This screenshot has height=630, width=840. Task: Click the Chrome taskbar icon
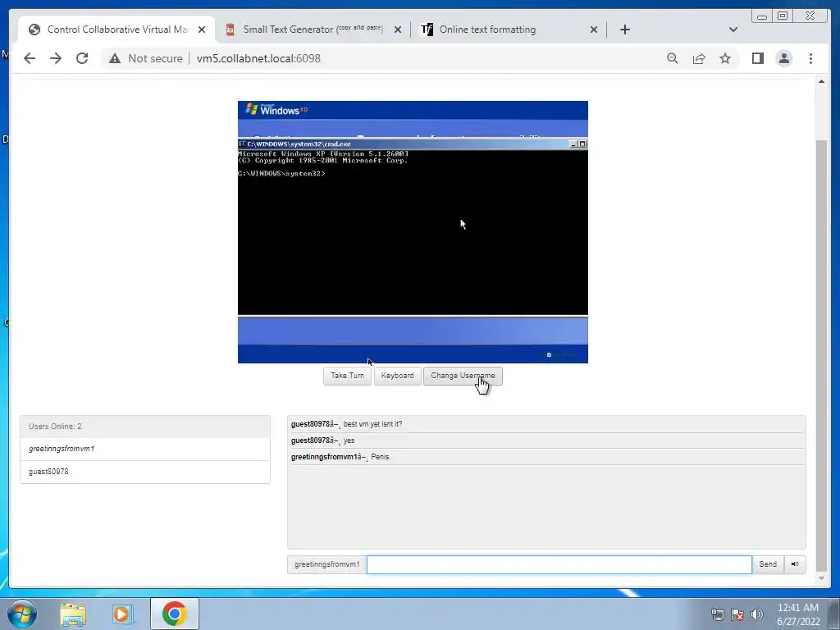[x=174, y=614]
